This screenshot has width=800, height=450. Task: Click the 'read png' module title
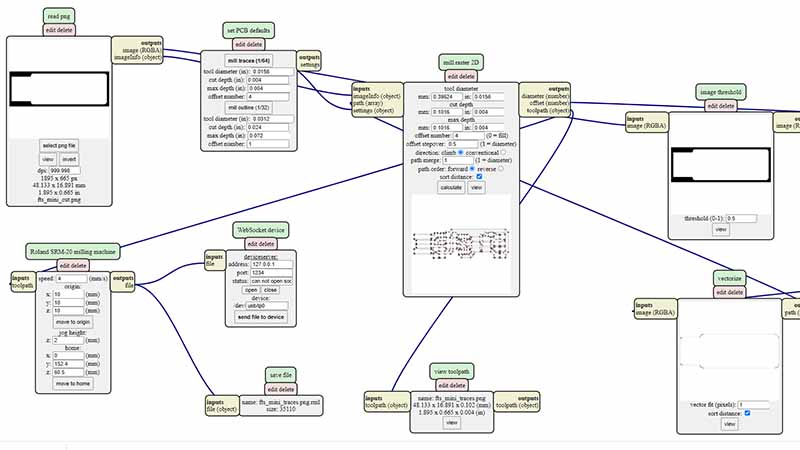pyautogui.click(x=59, y=16)
